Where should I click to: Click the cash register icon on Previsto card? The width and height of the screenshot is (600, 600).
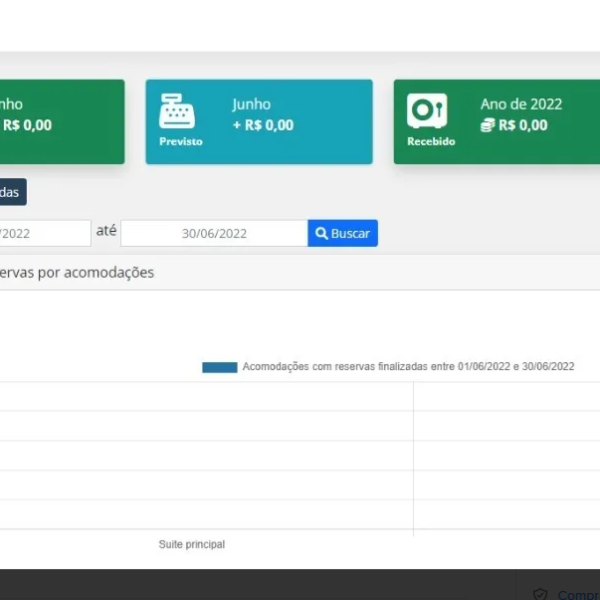(177, 111)
